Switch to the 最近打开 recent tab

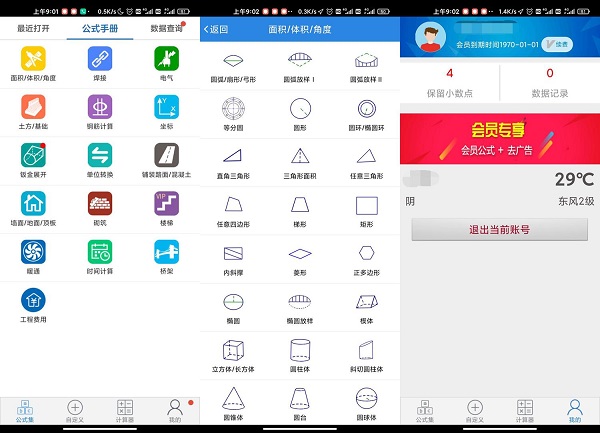tap(33, 28)
